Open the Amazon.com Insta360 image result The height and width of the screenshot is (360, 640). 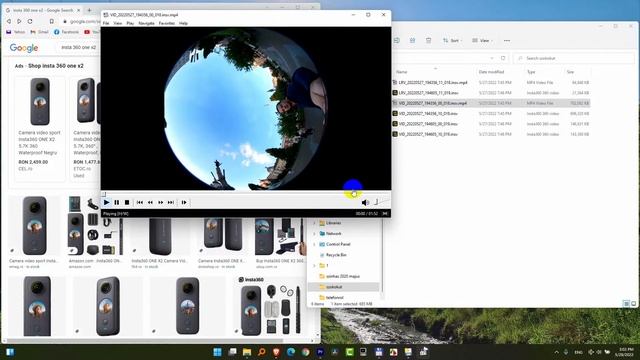[96, 233]
